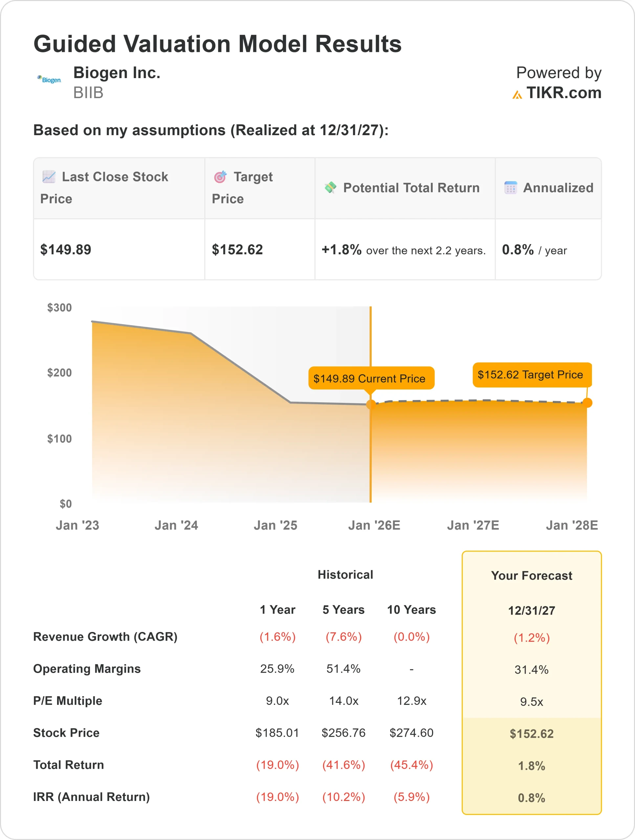Click the Revenue Growth (CAGR) row label

(x=105, y=637)
